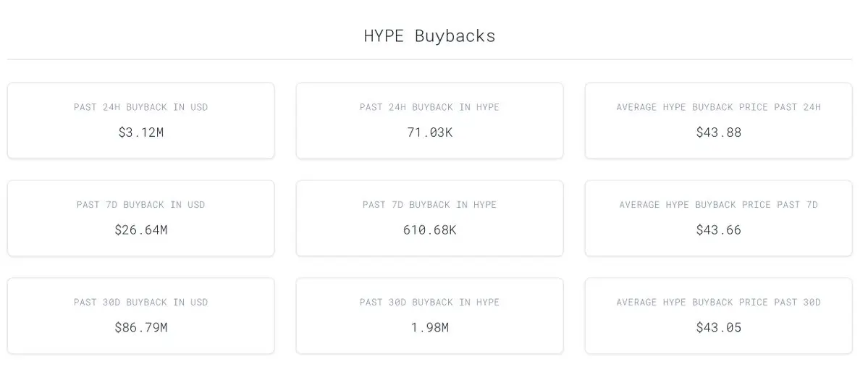Select Average HYPE Buyback Price Past 30D label
868x367 pixels.
click(719, 303)
